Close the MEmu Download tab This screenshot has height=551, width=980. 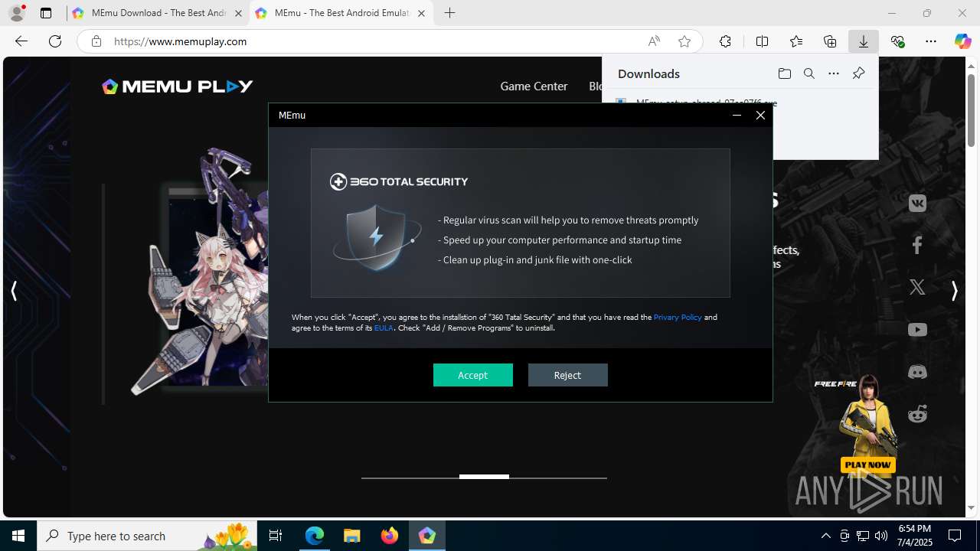click(238, 14)
